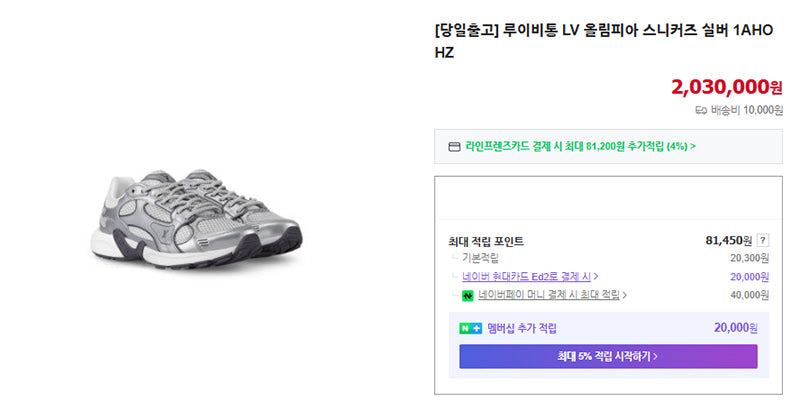This screenshot has height=402, width=800.
Task: Open the 네이버 현대카드 Ed2로 결제 시 link
Action: [526, 277]
